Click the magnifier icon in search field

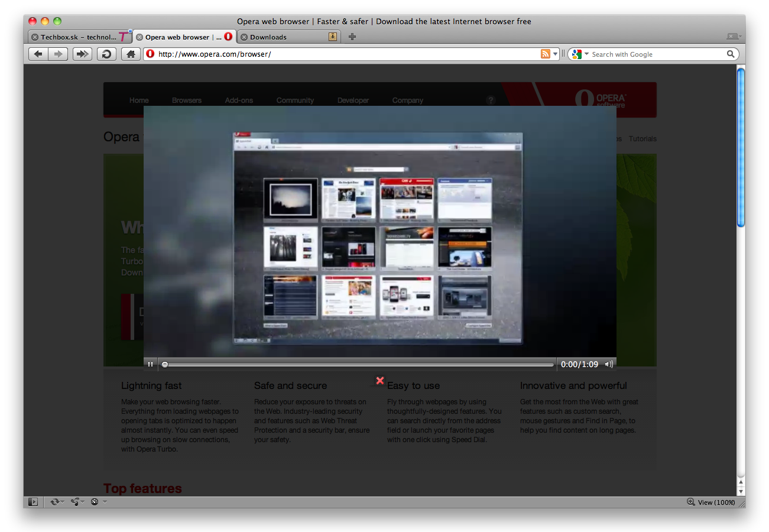pos(731,54)
